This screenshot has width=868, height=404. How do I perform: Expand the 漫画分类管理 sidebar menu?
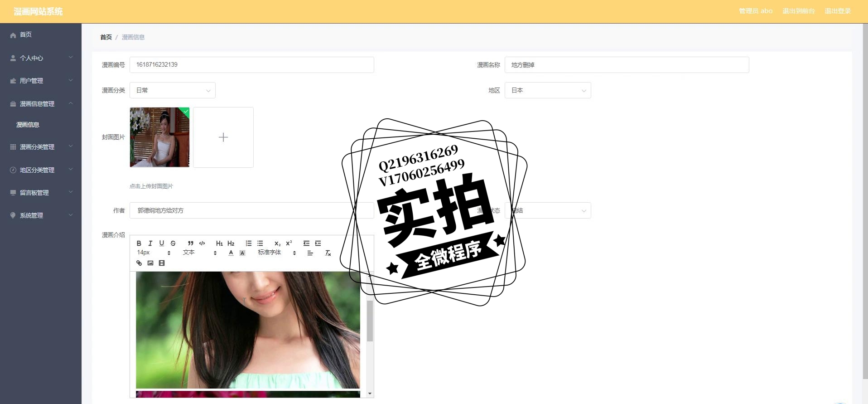[x=41, y=147]
